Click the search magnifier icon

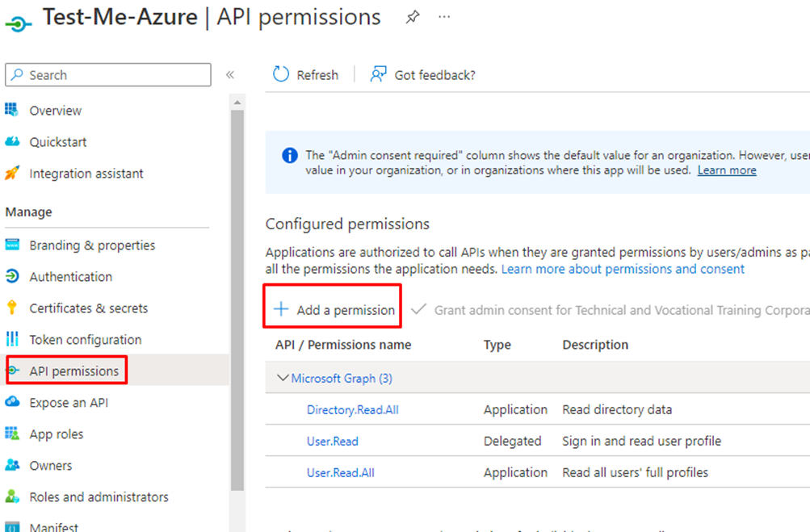click(x=17, y=74)
